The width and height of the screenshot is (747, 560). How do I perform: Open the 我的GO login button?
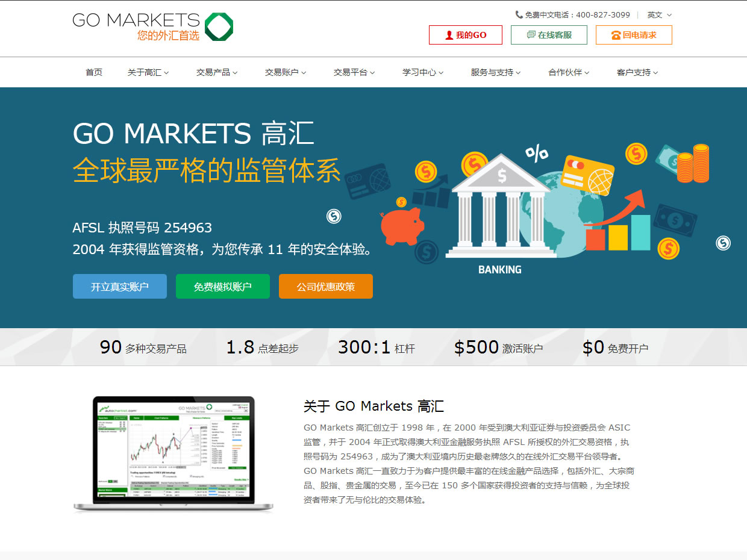click(x=466, y=35)
